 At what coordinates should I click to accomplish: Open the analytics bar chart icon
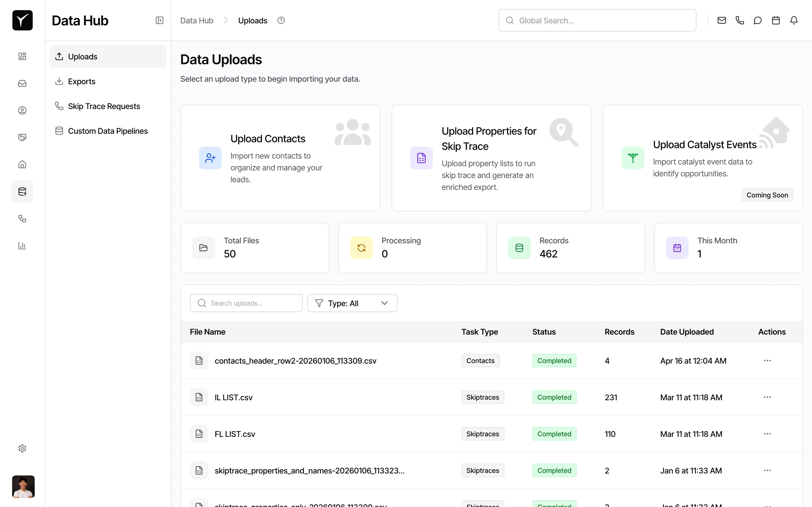click(22, 245)
